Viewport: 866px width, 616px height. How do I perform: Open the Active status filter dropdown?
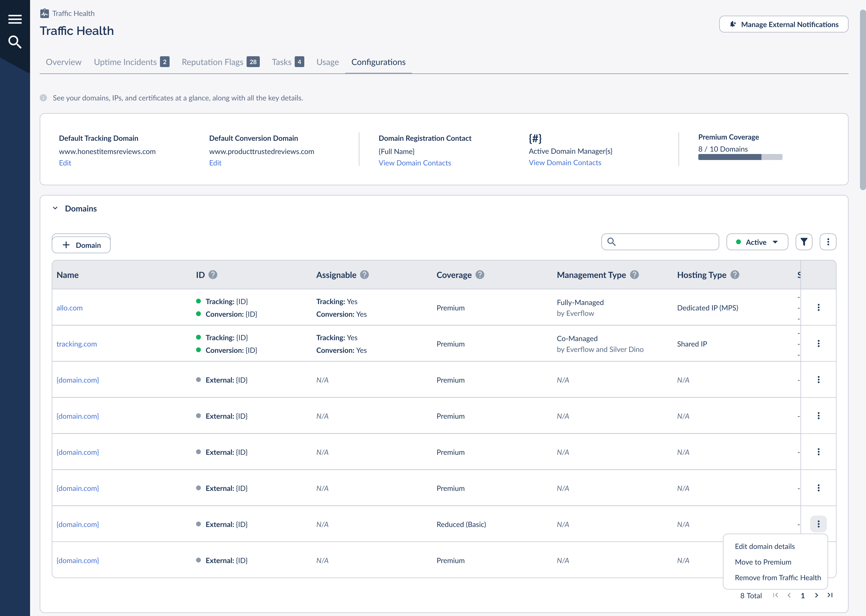tap(757, 242)
